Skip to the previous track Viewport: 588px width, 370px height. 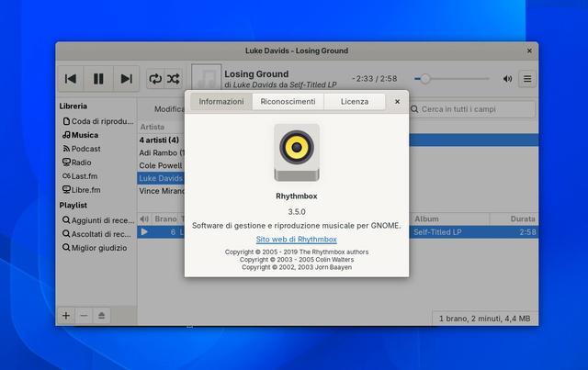click(x=71, y=79)
